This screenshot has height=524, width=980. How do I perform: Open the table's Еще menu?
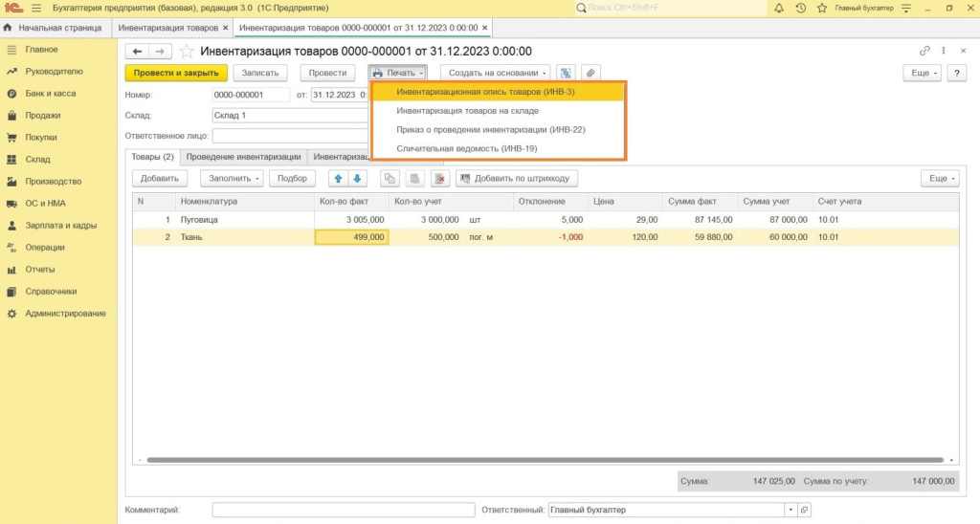point(940,179)
